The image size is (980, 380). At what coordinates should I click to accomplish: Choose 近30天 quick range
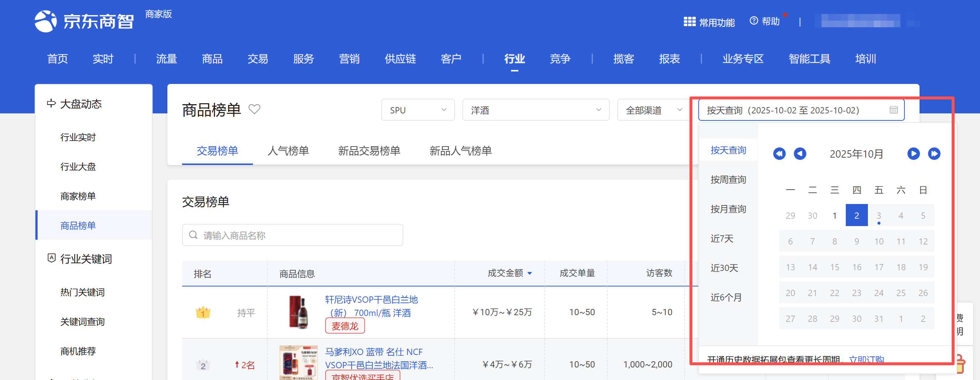click(724, 268)
